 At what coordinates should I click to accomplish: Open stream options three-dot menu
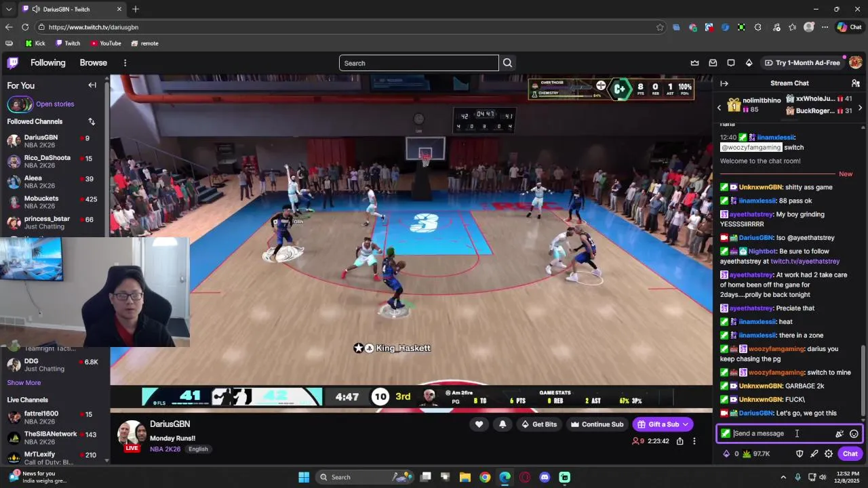point(694,441)
